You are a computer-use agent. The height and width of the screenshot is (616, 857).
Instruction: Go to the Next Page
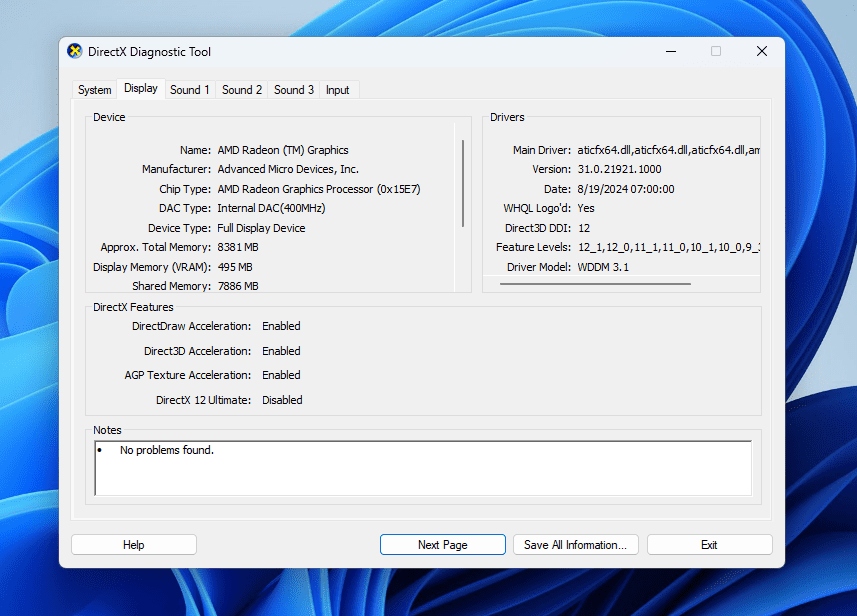[x=442, y=544]
